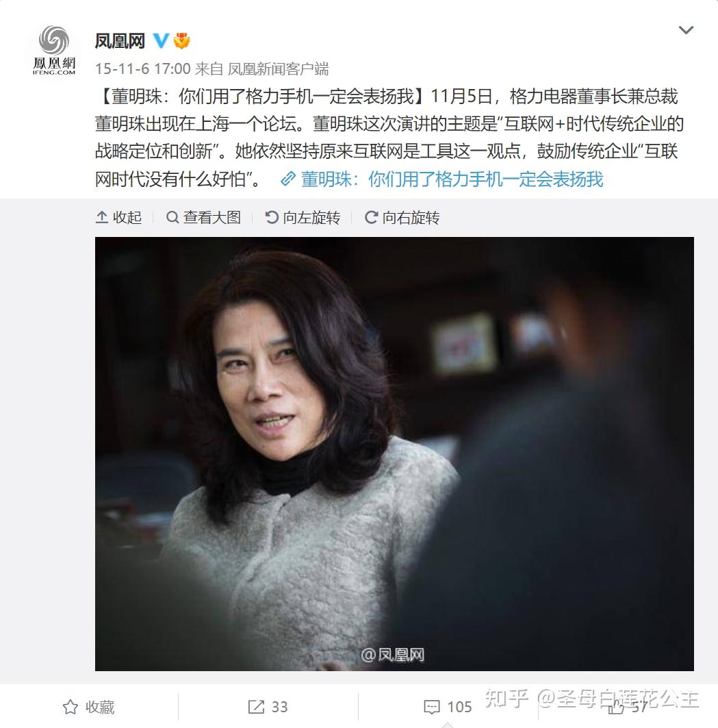This screenshot has height=728, width=718.
Task: Open the 15-11-6 17:00 timestamp link
Action: tap(143, 68)
